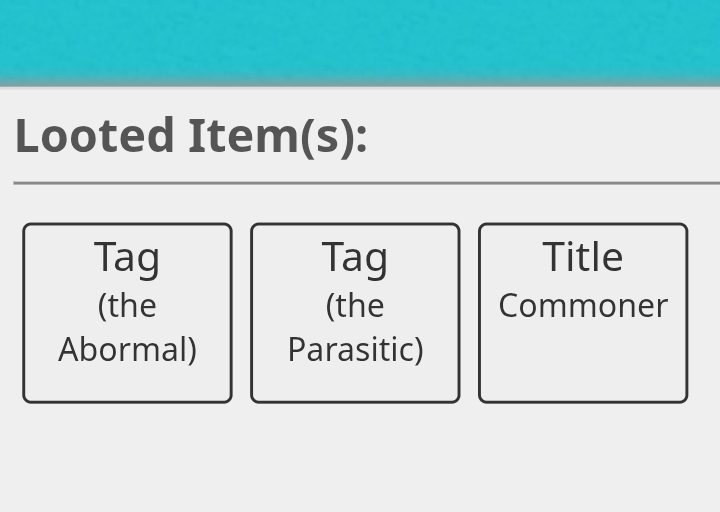This screenshot has height=512, width=720.
Task: Click the Item(s): word in the heading
Action: pos(278,137)
